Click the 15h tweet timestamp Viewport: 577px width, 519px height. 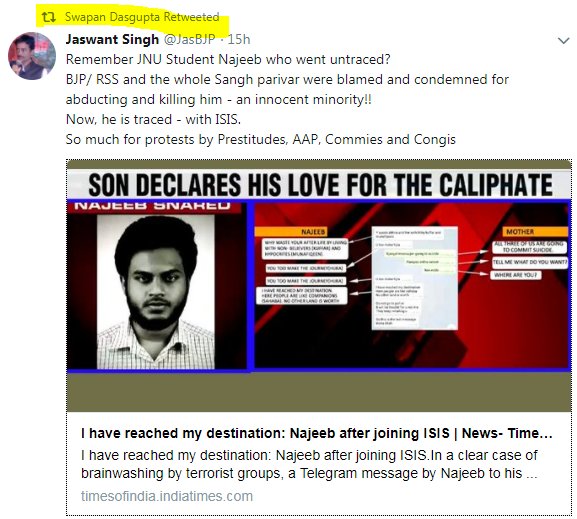click(x=239, y=39)
